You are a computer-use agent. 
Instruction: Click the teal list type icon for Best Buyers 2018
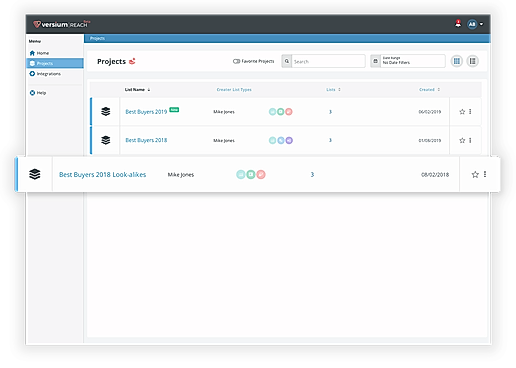(x=272, y=140)
